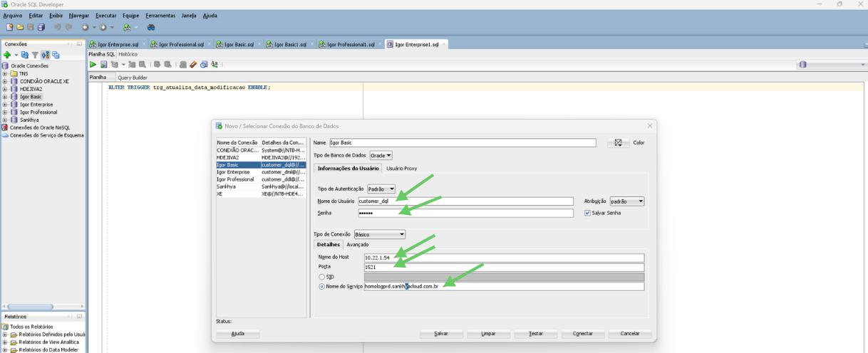Click the Undo arrow in main toolbar
868x353 pixels.
58,27
